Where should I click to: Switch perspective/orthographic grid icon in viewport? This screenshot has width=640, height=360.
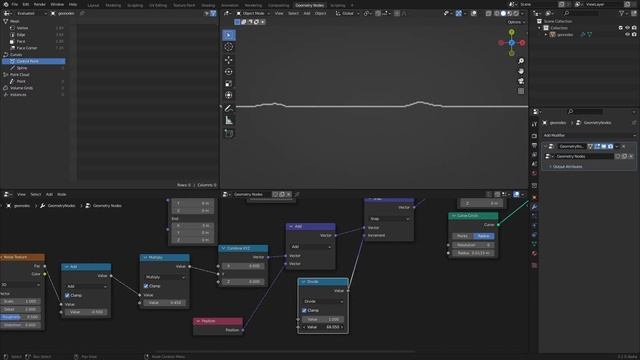[521, 91]
